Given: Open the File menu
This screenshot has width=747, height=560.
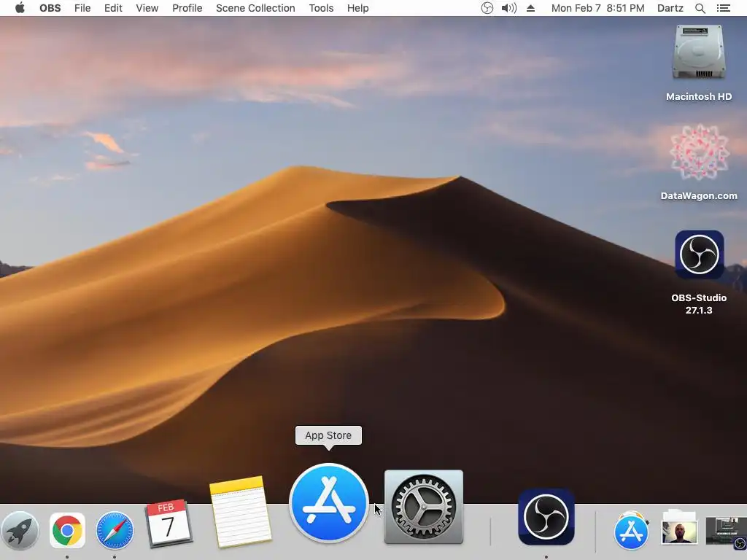Looking at the screenshot, I should tap(82, 8).
